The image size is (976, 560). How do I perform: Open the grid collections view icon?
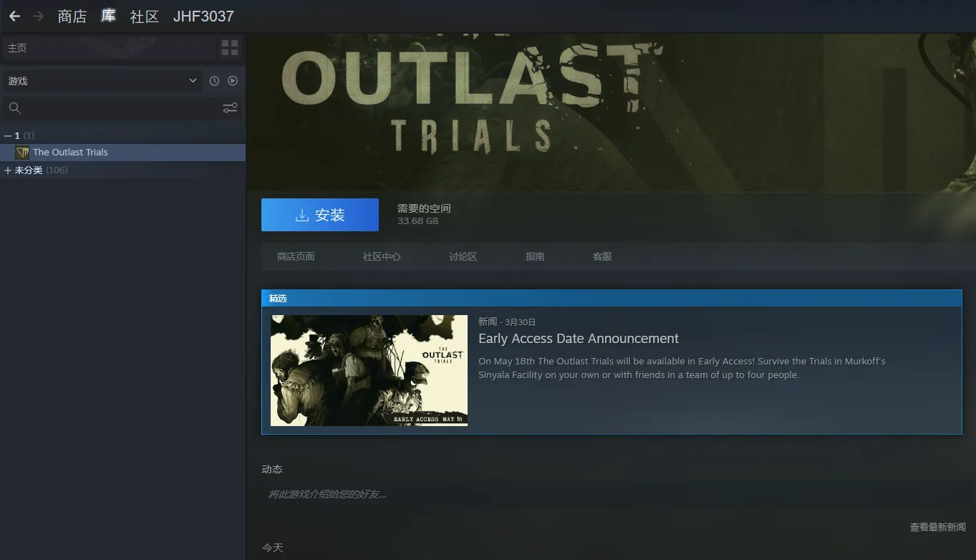[230, 48]
